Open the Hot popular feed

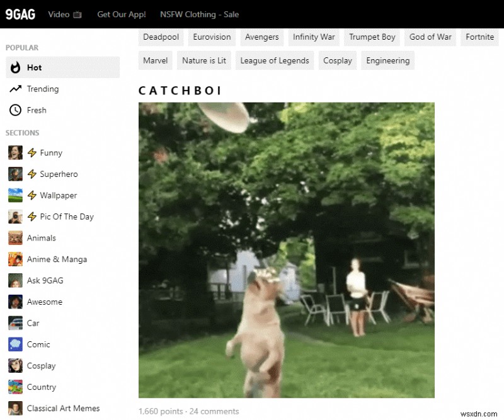tap(62, 67)
